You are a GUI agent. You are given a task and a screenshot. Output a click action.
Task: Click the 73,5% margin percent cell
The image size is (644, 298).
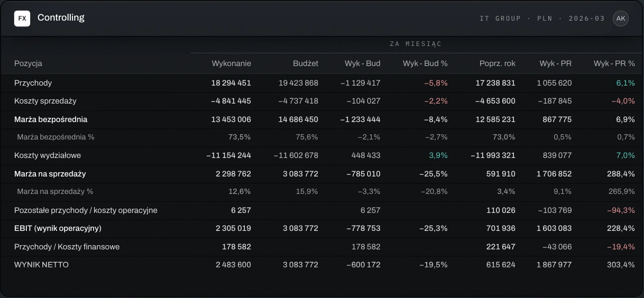pos(240,137)
